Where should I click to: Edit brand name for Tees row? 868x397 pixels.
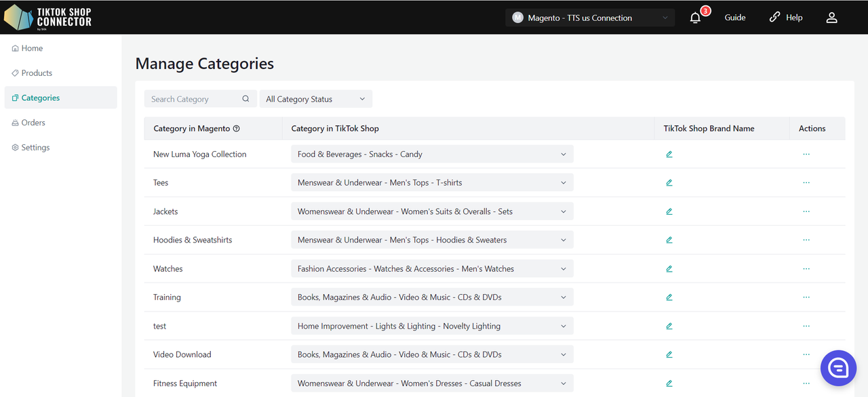click(669, 183)
